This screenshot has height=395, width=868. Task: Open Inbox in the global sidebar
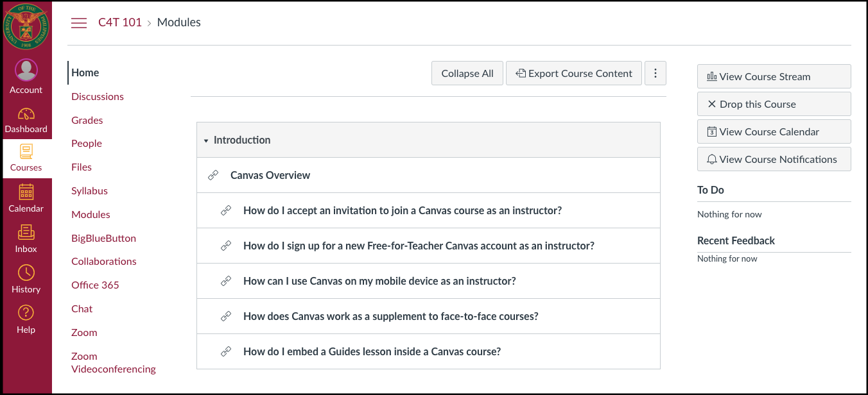26,239
